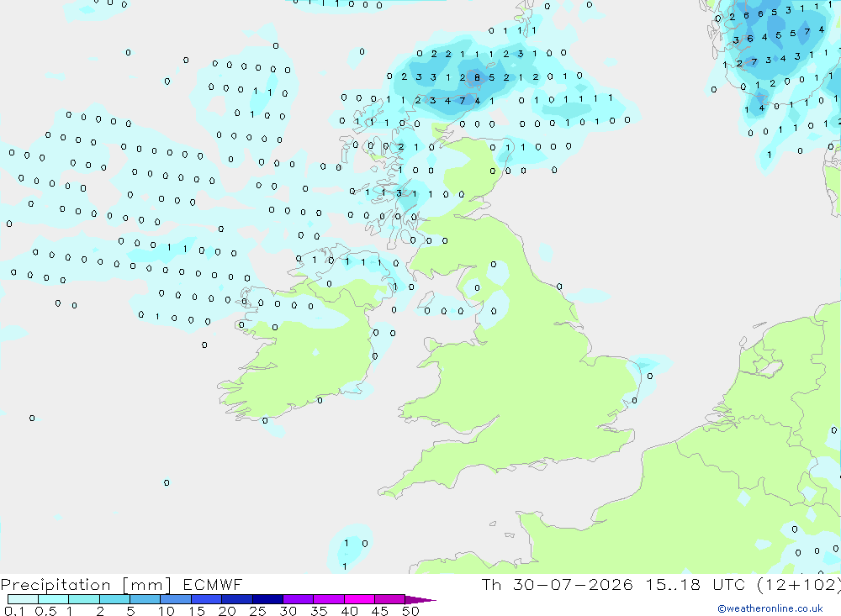Click the '0.1' legend scale label
Image resolution: width=841 pixels, height=616 pixels.
pyautogui.click(x=14, y=611)
